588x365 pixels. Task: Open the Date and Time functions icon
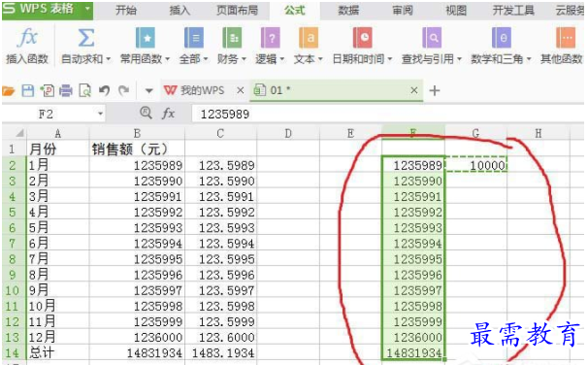[363, 38]
